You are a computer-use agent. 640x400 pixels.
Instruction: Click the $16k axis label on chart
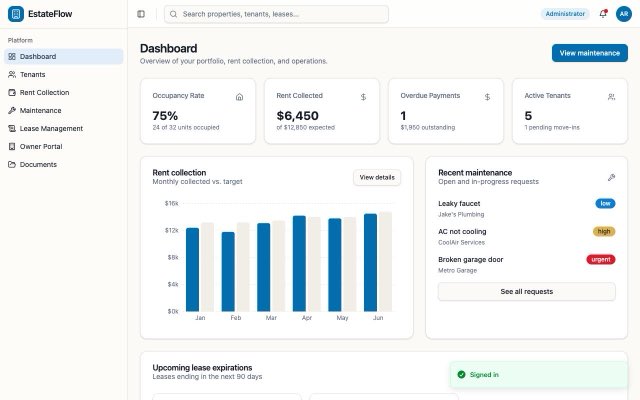coord(171,203)
